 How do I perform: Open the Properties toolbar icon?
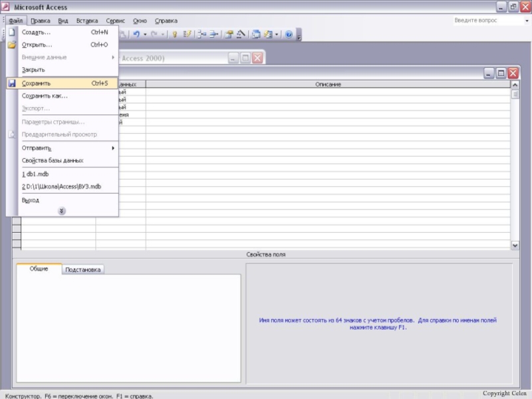[x=229, y=33]
